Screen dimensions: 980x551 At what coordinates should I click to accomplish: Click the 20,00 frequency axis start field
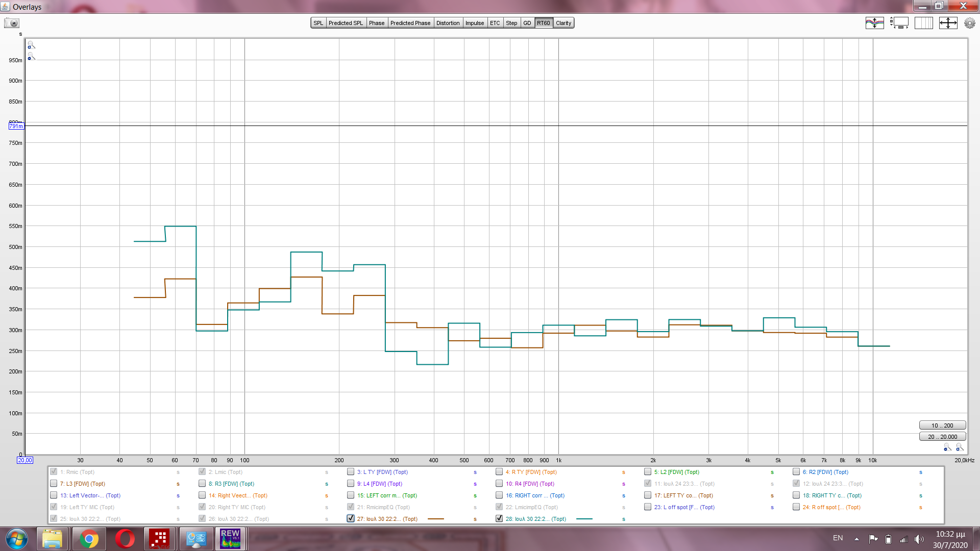pyautogui.click(x=24, y=460)
